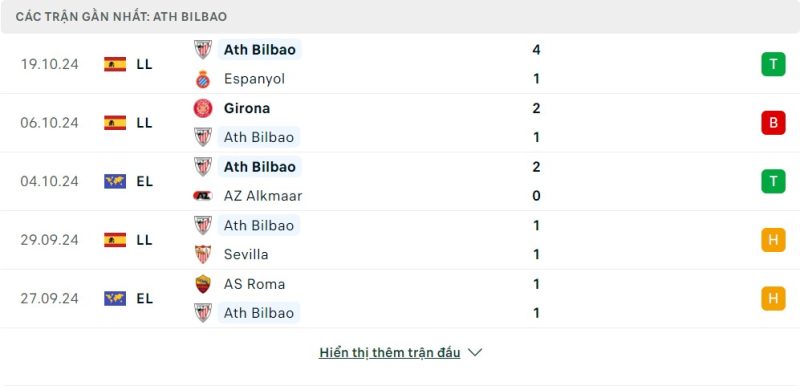Open AZ Alkmaar team name
The width and height of the screenshot is (800, 386).
click(x=263, y=196)
